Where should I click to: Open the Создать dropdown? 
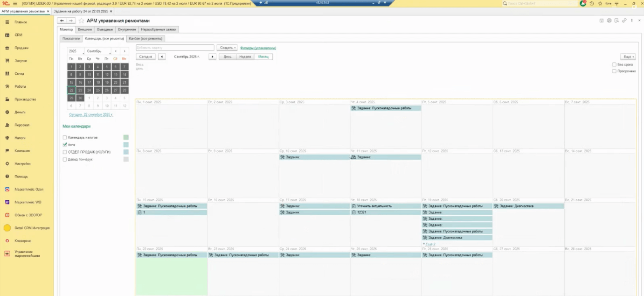tap(227, 48)
